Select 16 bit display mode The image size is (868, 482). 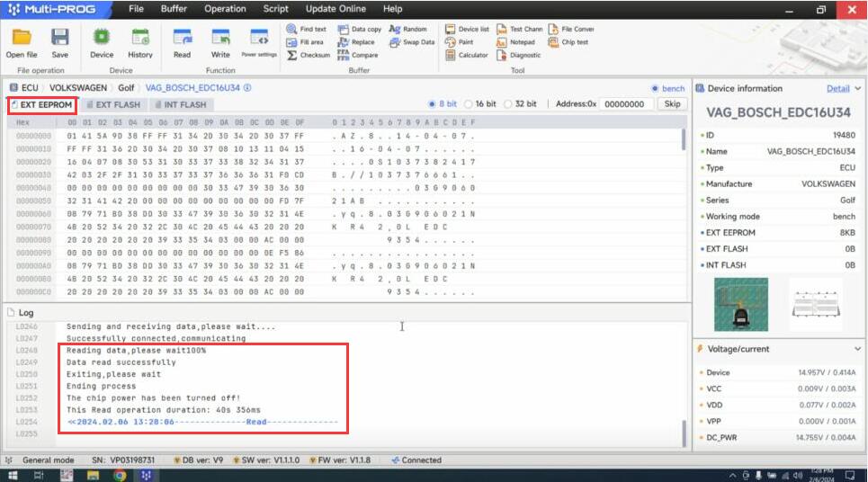point(469,104)
